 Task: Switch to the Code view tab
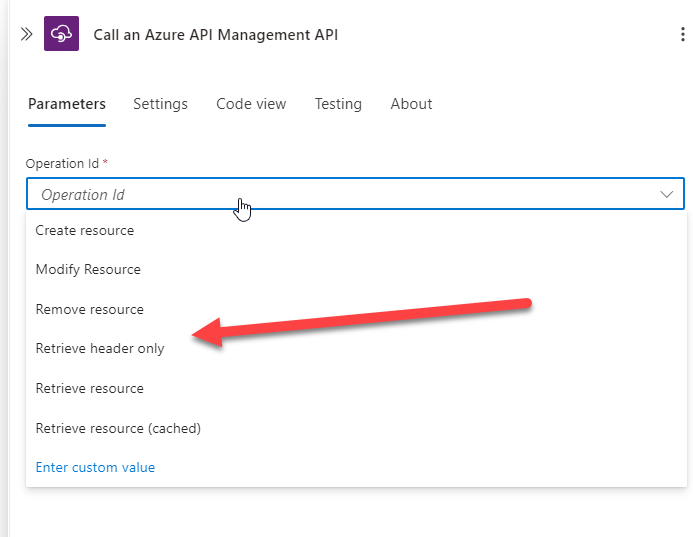(251, 104)
